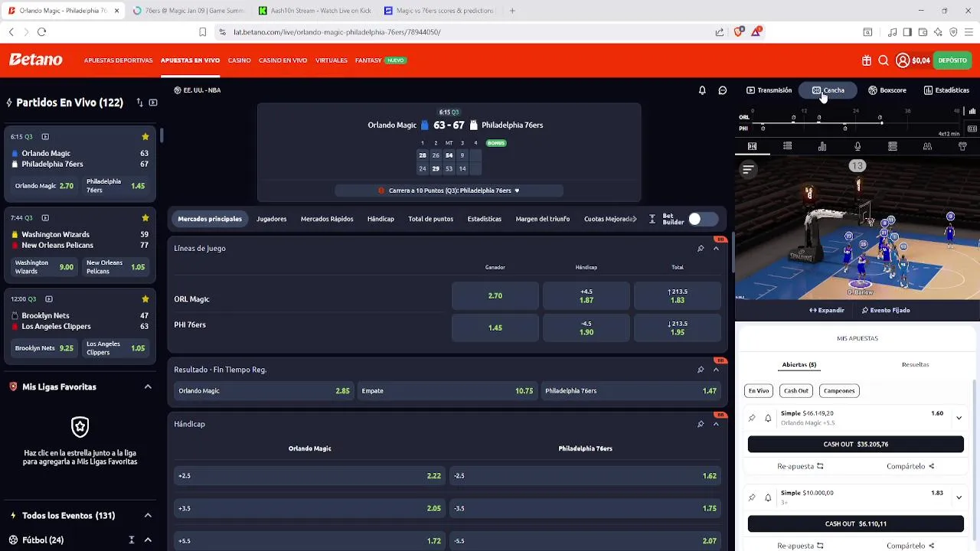Open the Washington Wizards vs Pelicans match card
The height and width of the screenshot is (551, 980).
tap(80, 244)
